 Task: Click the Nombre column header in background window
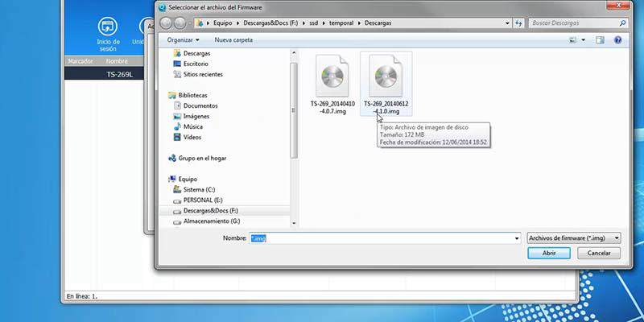(117, 61)
